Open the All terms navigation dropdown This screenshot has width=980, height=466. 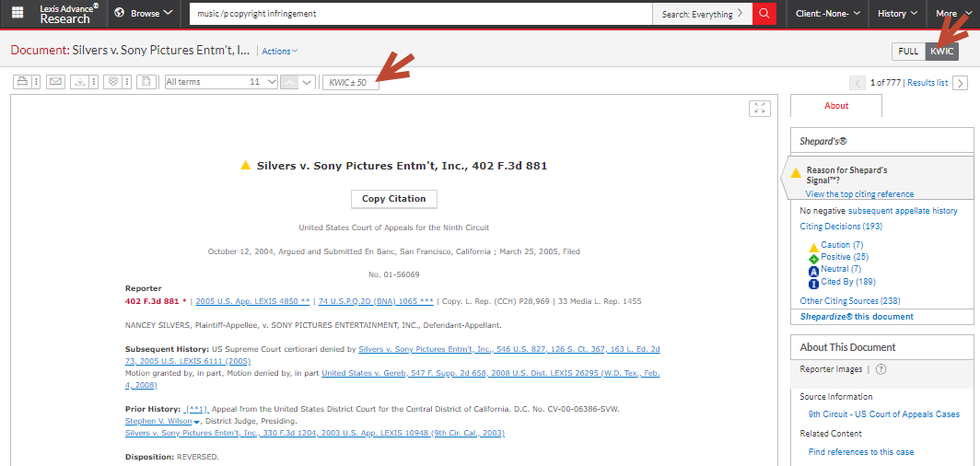pos(221,82)
